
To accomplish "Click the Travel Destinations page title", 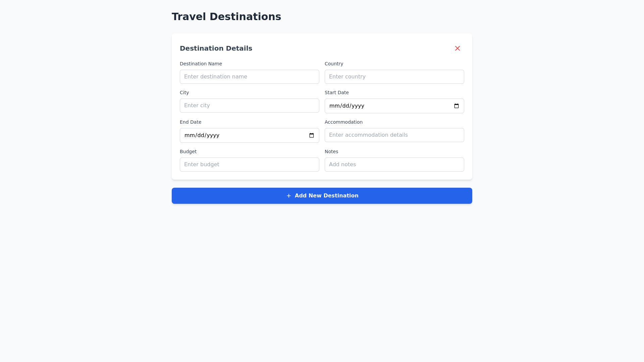I will [x=226, y=17].
